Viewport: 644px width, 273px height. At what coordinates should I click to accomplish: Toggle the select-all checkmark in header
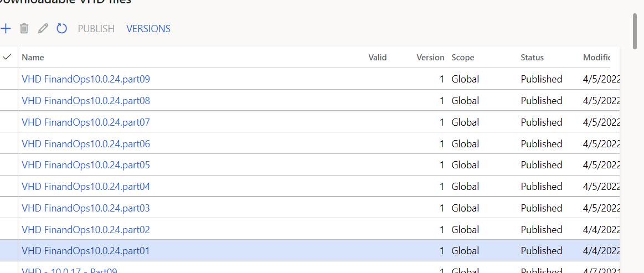(7, 57)
